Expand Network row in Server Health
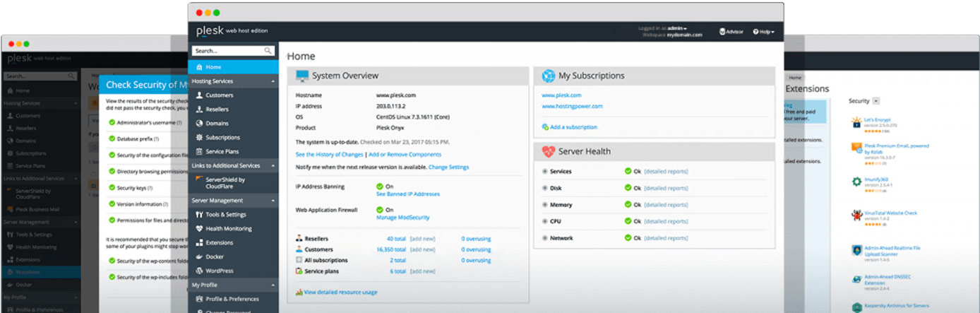 pos(544,239)
